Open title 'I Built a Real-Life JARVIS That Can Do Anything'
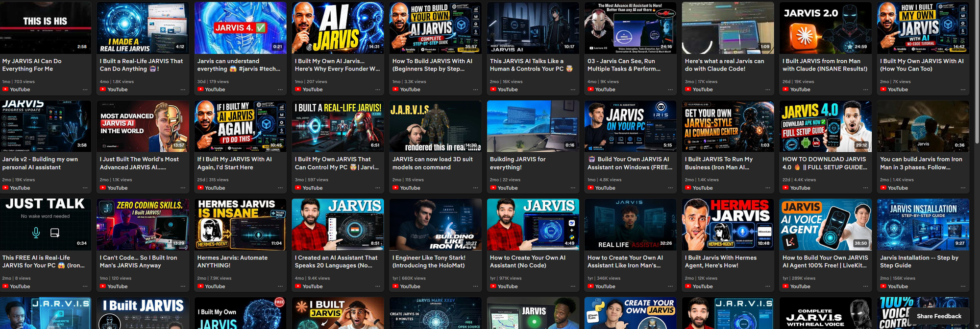 [x=141, y=65]
